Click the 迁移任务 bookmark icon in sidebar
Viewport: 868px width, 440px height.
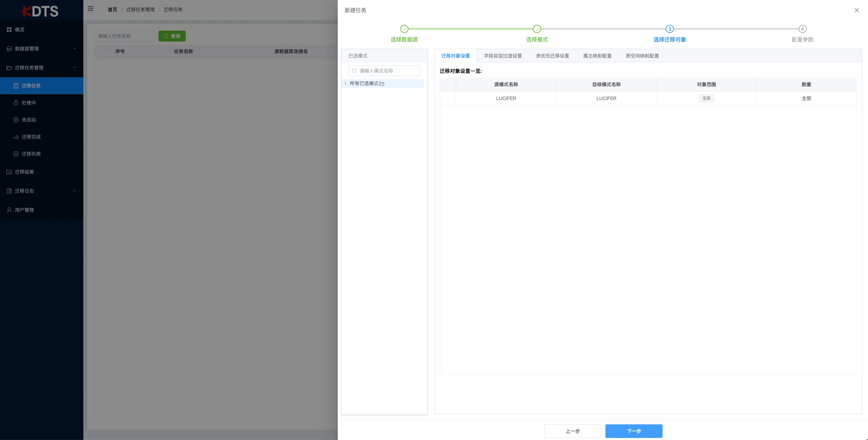click(16, 85)
